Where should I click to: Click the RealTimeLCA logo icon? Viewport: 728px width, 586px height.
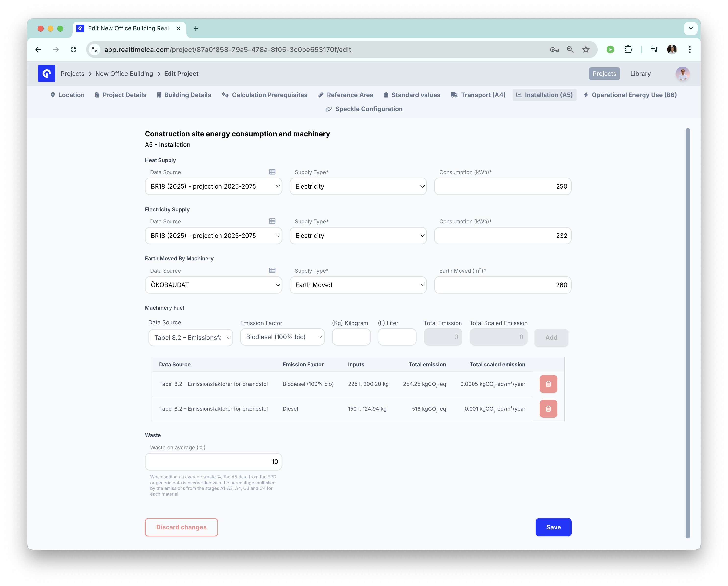(47, 74)
